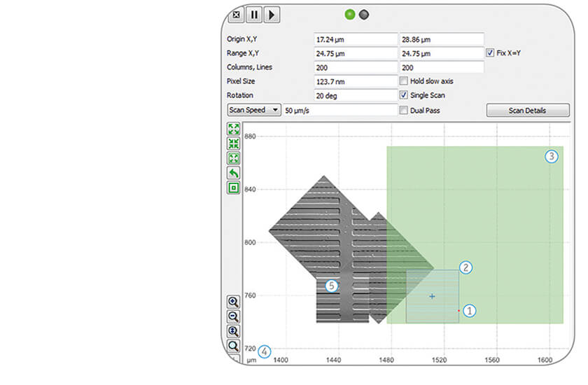588x385 pixels.
Task: Enable the Hold slow axis checkbox
Action: (x=403, y=81)
